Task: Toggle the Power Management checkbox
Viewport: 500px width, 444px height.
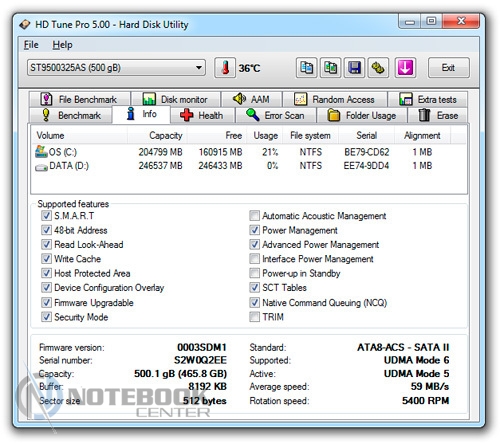Action: point(254,230)
